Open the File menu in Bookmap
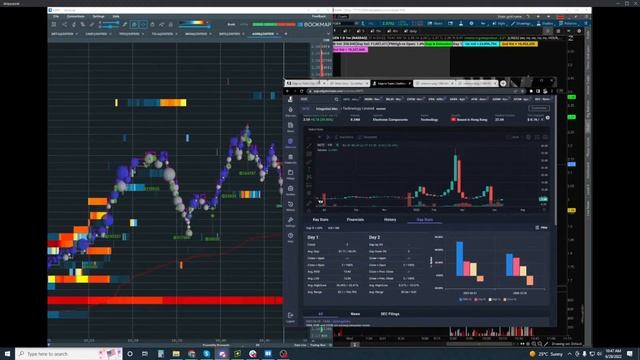Screen dimensions: 640x360 coord(56,17)
